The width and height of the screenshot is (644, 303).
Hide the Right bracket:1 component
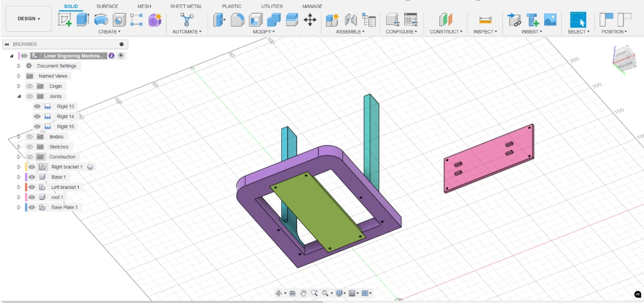click(32, 167)
